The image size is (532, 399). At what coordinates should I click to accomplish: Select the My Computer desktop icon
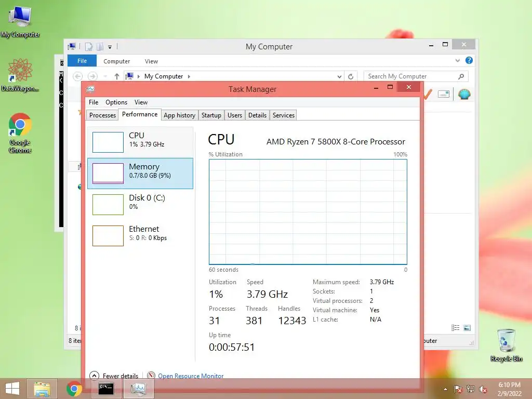[x=20, y=22]
